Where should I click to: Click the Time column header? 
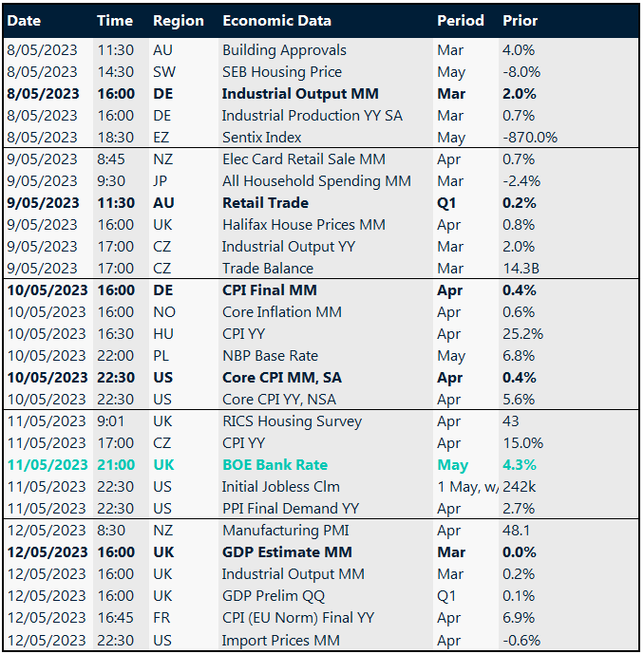point(115,20)
